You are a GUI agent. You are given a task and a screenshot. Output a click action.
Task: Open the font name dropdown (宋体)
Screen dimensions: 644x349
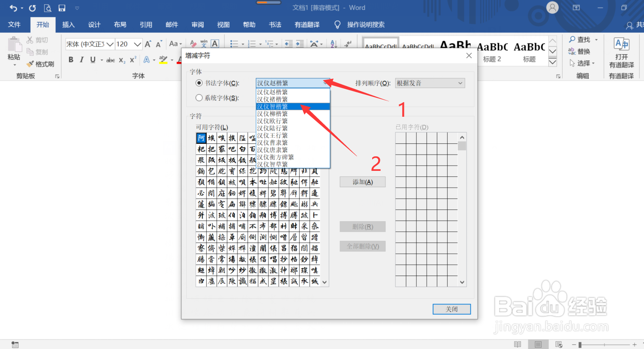110,44
